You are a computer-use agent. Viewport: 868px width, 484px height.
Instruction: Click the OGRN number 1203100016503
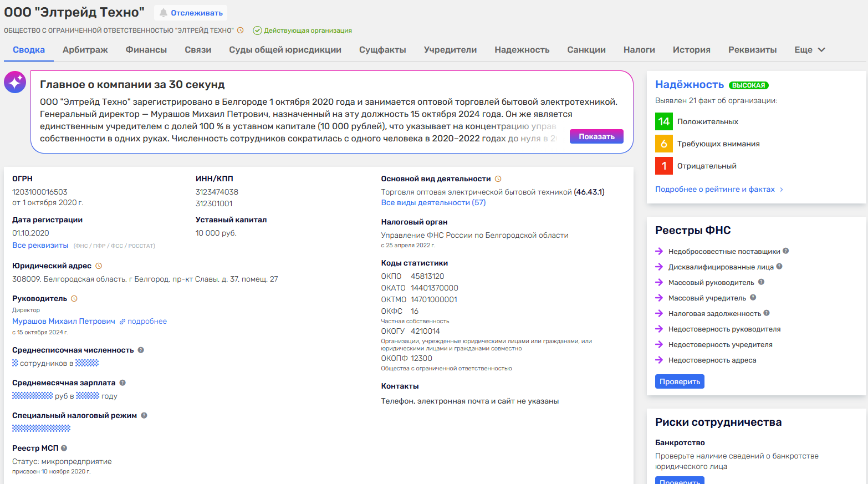click(40, 192)
